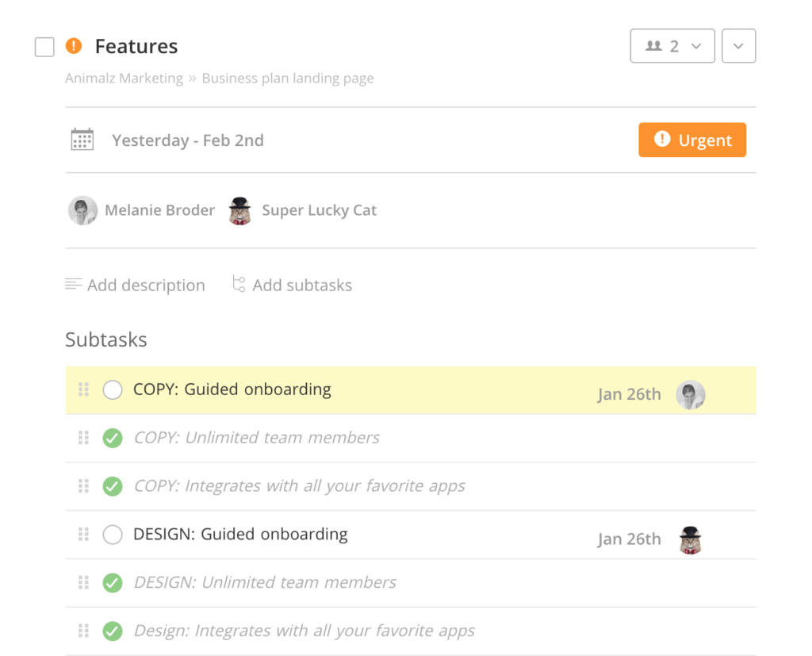Click the calendar icon next to the due date
The height and width of the screenshot is (656, 812).
(82, 139)
